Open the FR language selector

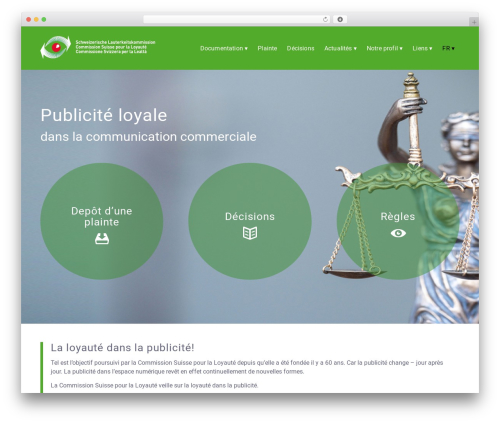click(448, 48)
